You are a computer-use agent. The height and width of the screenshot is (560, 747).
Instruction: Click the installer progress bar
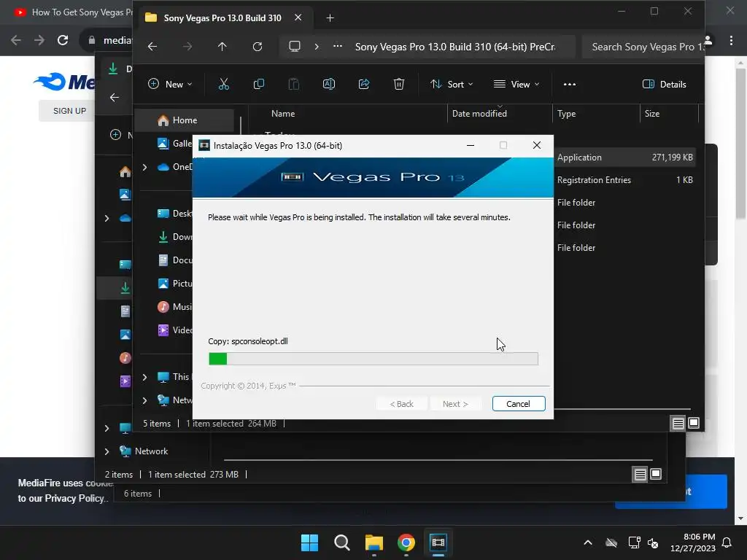(x=373, y=359)
